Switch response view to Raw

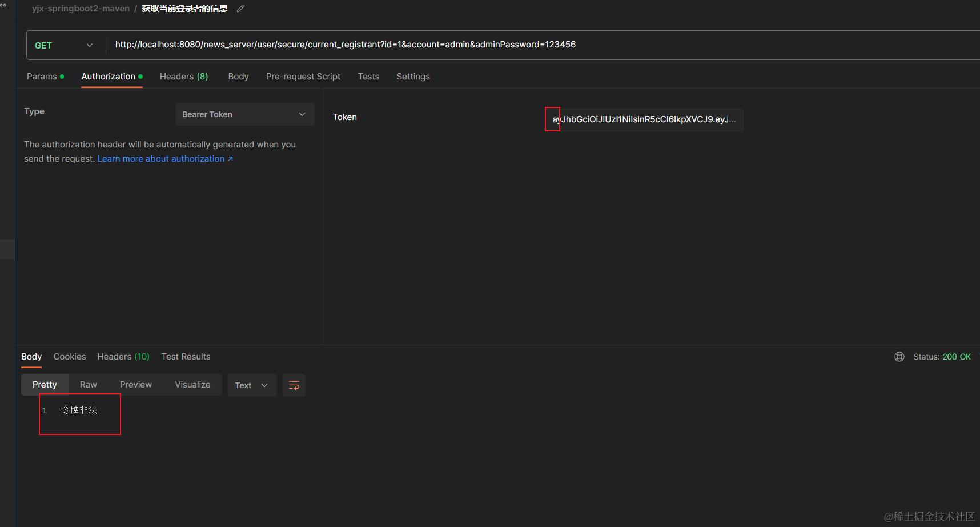coord(89,385)
